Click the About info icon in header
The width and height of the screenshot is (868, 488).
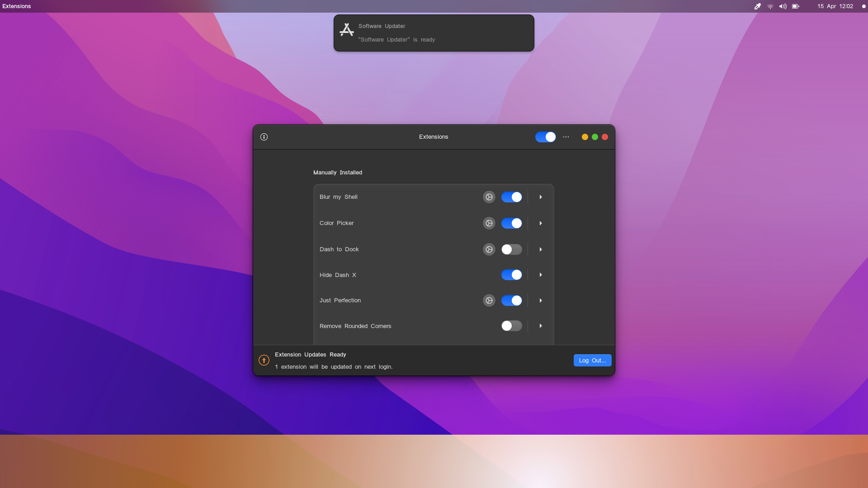tap(264, 137)
